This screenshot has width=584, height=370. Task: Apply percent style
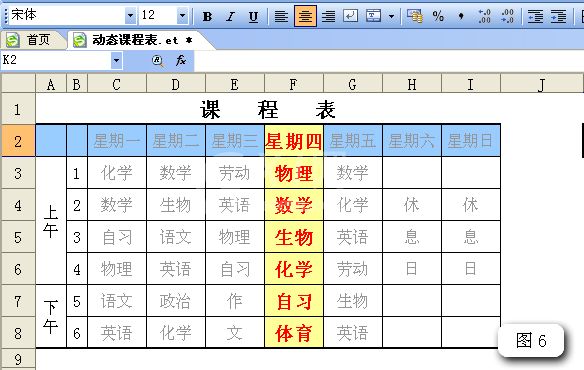pyautogui.click(x=438, y=16)
